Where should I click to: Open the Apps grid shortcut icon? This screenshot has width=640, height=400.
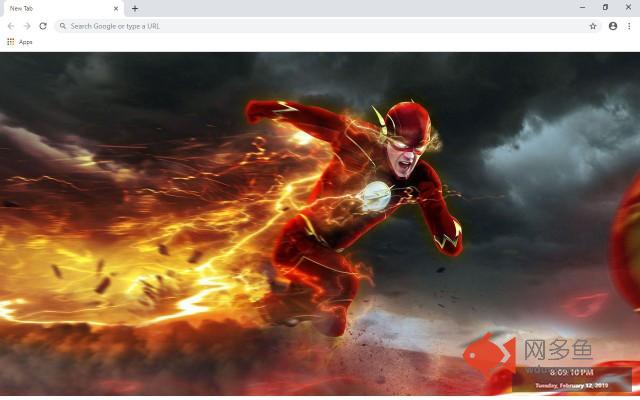[x=11, y=42]
